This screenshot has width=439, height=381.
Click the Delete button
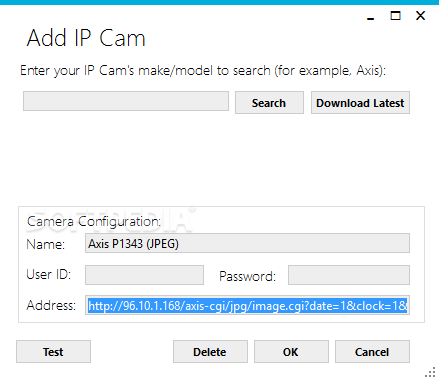(x=210, y=352)
